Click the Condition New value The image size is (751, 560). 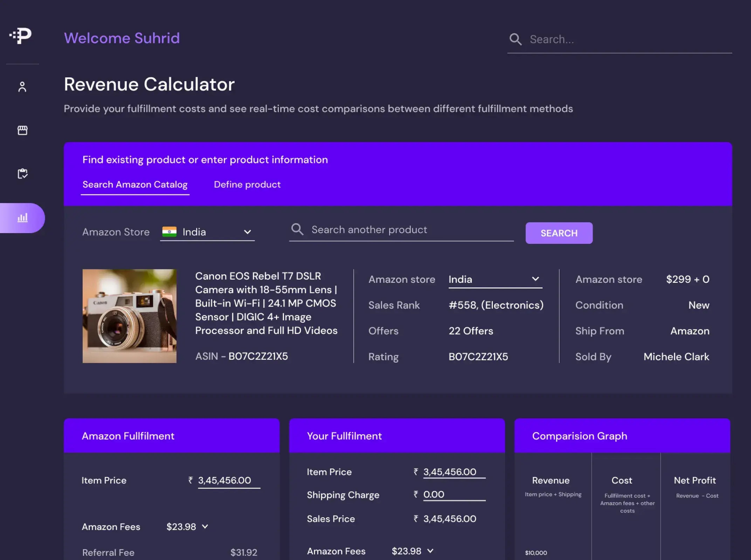(699, 305)
